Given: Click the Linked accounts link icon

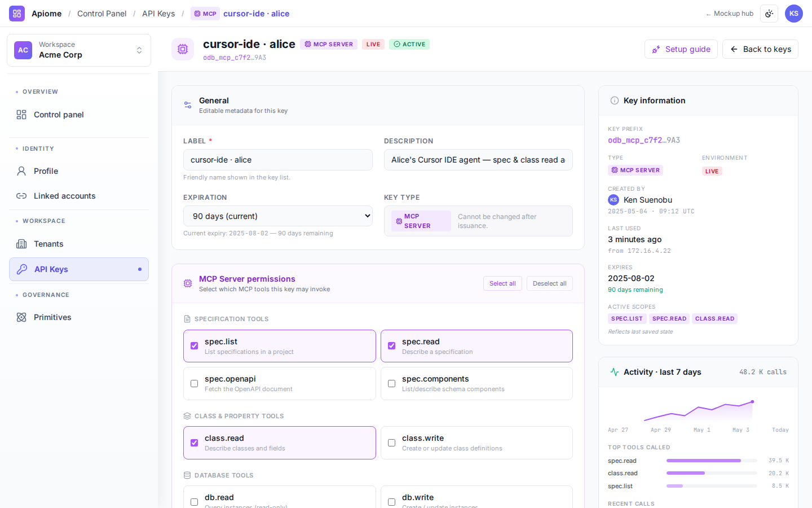Looking at the screenshot, I should 21,196.
